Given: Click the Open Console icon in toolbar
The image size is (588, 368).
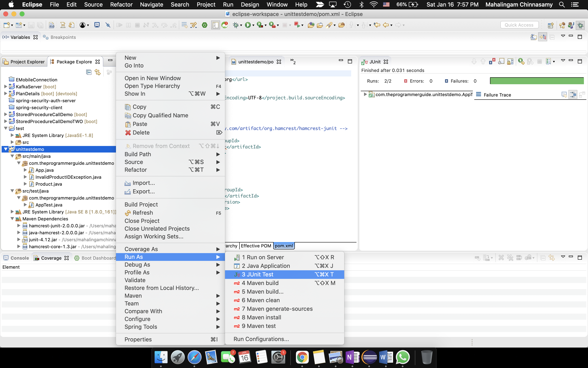Looking at the screenshot, I should click(x=97, y=25).
